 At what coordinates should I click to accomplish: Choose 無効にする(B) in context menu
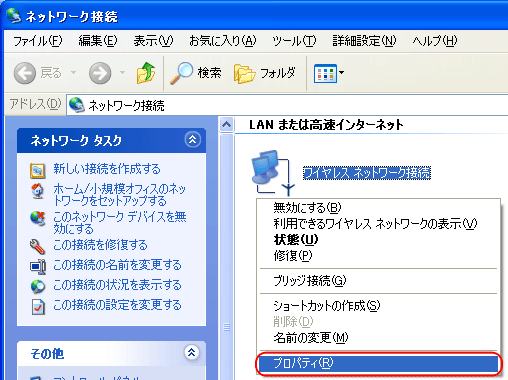(x=378, y=208)
